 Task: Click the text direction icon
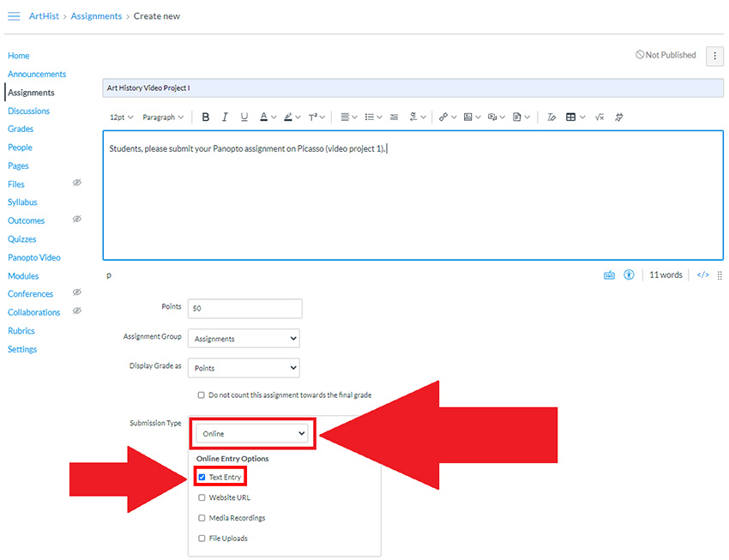coord(413,117)
